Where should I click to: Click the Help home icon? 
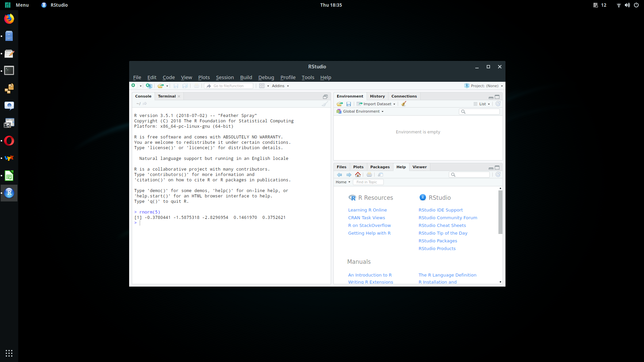pyautogui.click(x=358, y=175)
